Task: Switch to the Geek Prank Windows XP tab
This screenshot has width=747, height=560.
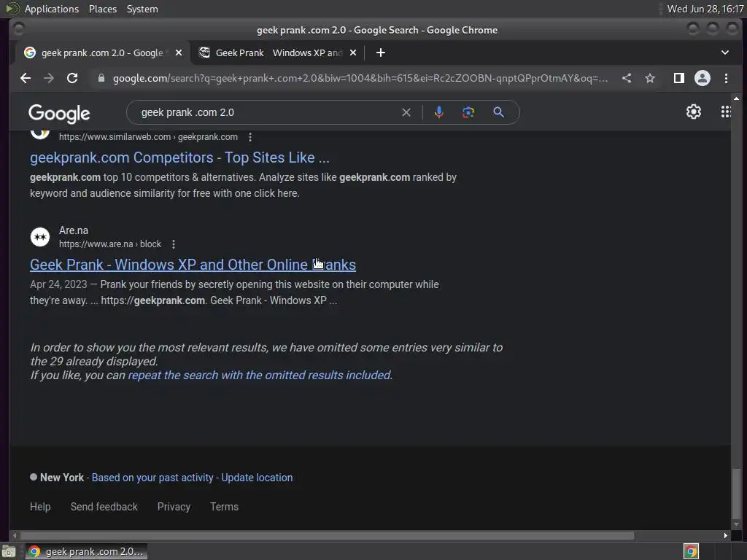Action: (278, 52)
